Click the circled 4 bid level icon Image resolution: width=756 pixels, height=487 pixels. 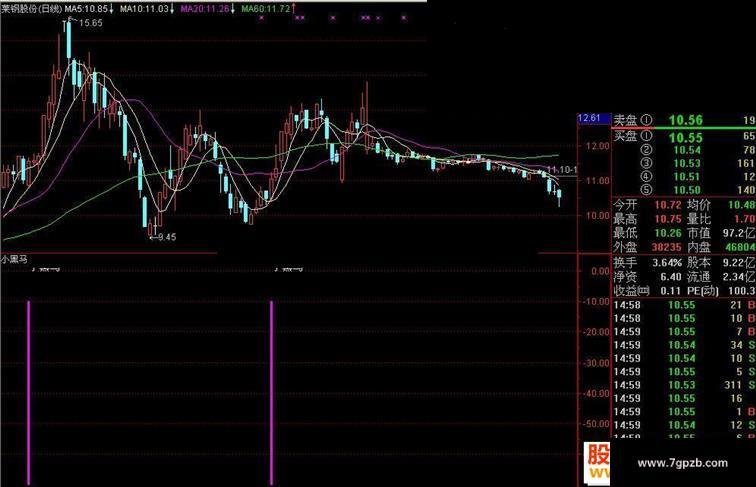coord(647,176)
